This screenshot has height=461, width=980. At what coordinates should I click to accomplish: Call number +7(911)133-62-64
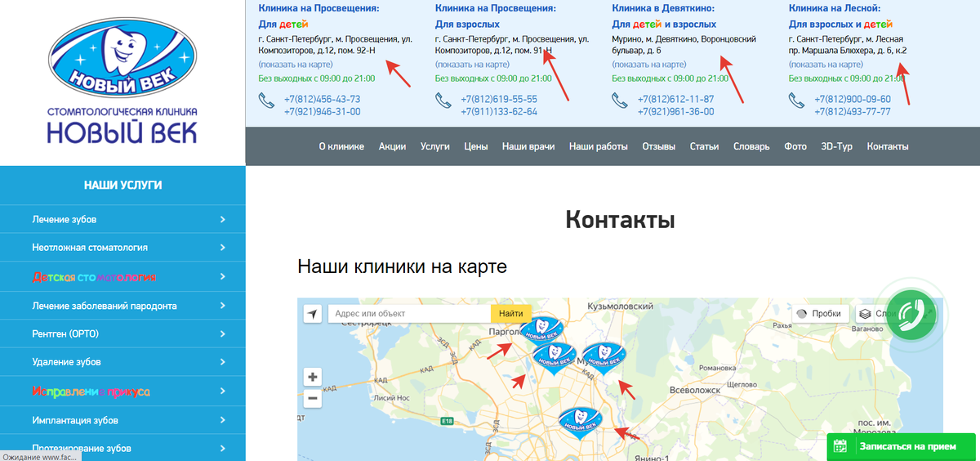coord(499,112)
